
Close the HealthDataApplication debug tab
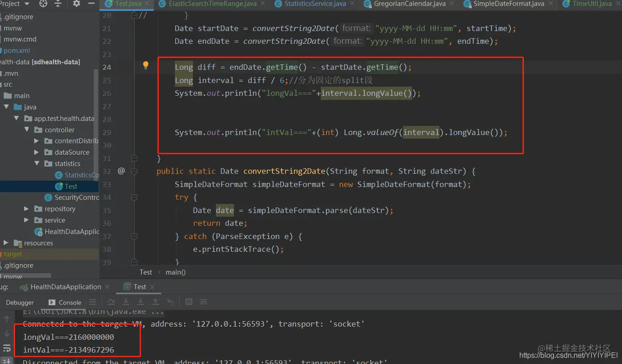click(107, 287)
